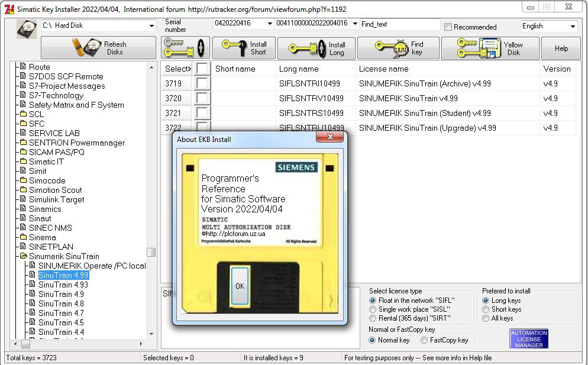Select Rental (365 days) SIRT

click(x=373, y=318)
